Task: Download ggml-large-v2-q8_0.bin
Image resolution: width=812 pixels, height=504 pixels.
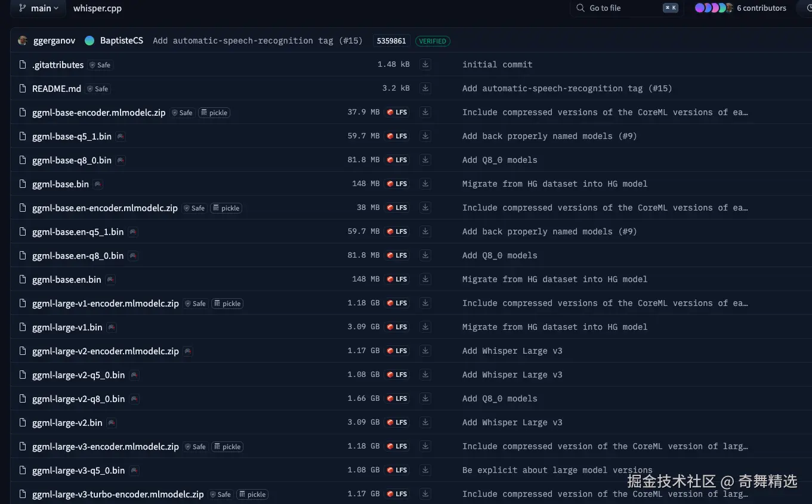Action: 425,398
